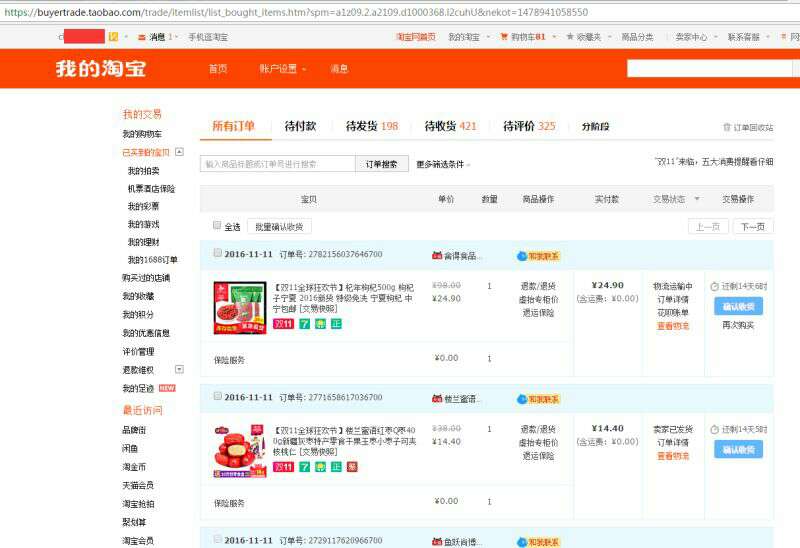This screenshot has width=800, height=548.
Task: Click the Tmall shop icon beside 鱼跃肖博
Action: (x=437, y=542)
